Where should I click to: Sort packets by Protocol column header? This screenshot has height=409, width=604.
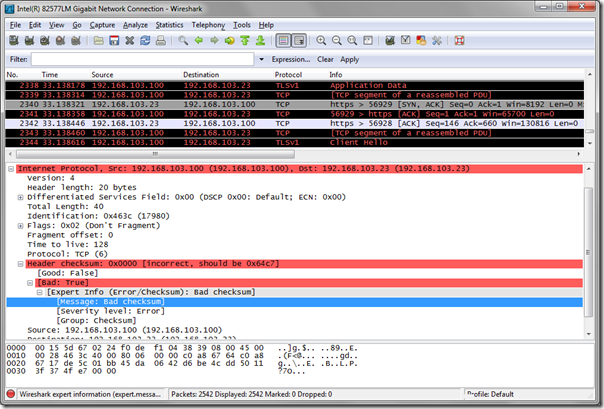click(288, 75)
